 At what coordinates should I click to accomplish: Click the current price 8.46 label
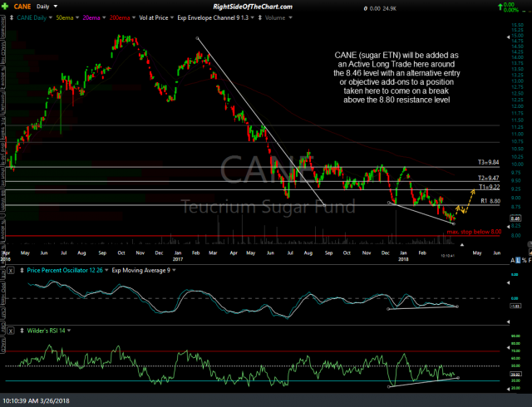(x=515, y=218)
